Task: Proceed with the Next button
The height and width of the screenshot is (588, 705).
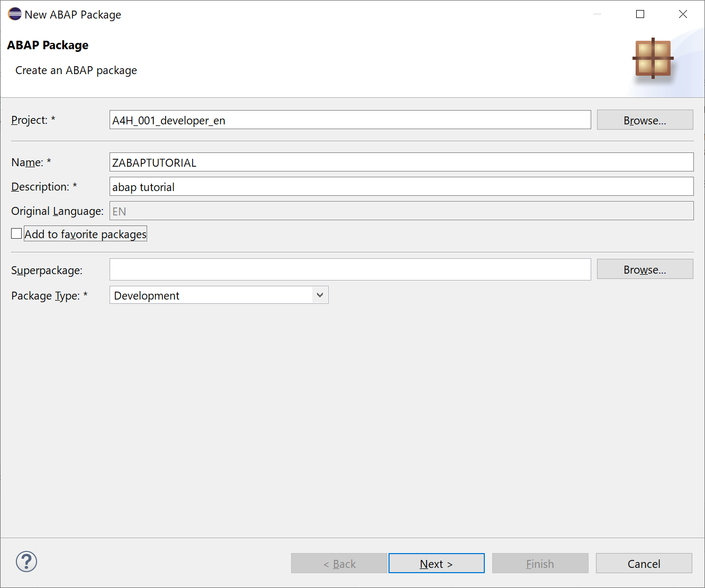Action: tap(436, 564)
